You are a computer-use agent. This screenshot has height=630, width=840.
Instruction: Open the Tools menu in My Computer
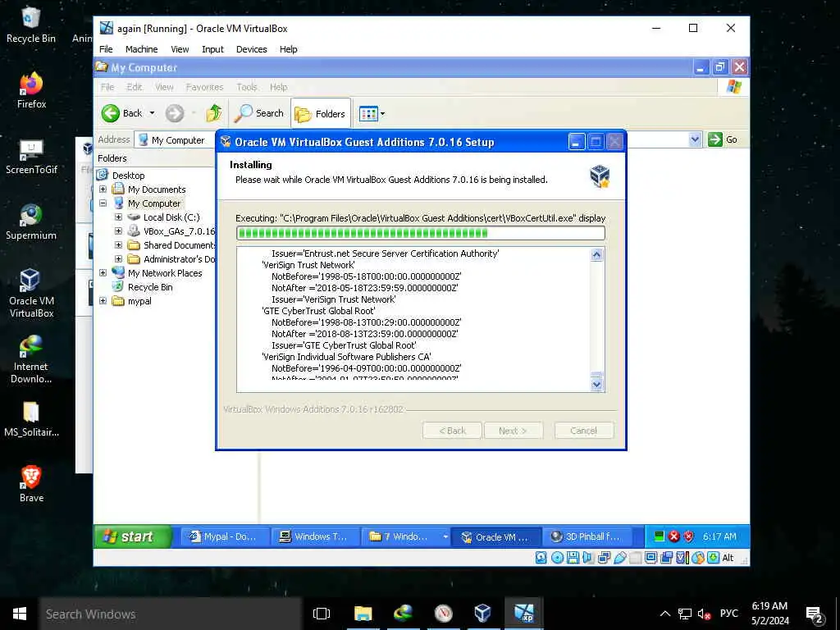click(246, 87)
